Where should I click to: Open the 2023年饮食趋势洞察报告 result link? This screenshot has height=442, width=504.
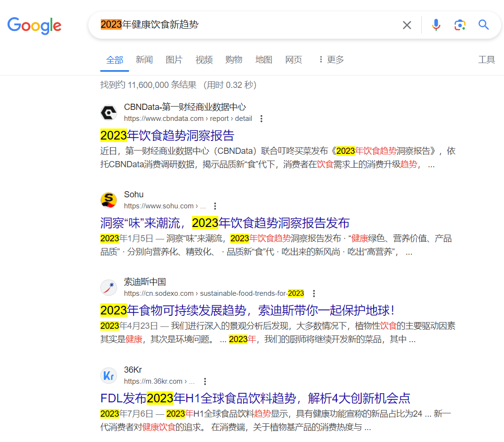tap(167, 135)
